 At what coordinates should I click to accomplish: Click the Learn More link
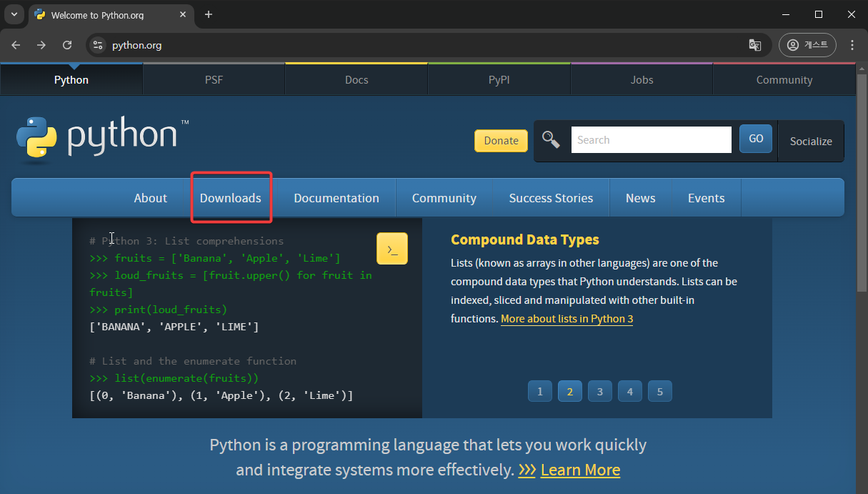click(x=580, y=470)
